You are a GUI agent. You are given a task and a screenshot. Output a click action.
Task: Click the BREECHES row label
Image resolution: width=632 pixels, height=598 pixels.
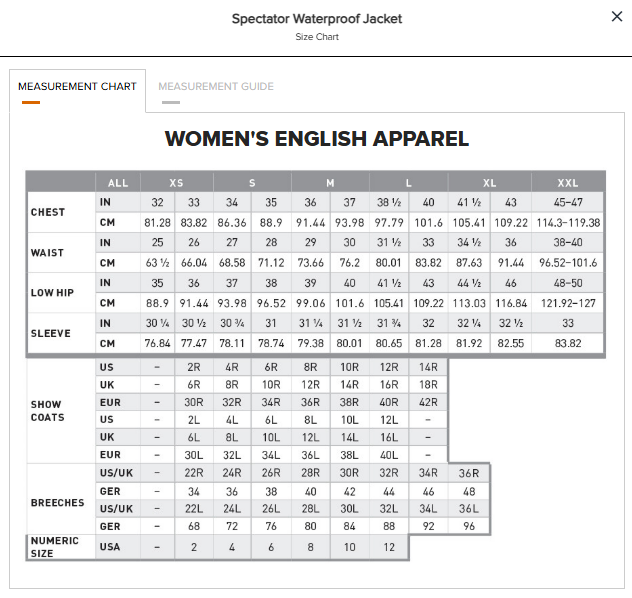click(58, 503)
